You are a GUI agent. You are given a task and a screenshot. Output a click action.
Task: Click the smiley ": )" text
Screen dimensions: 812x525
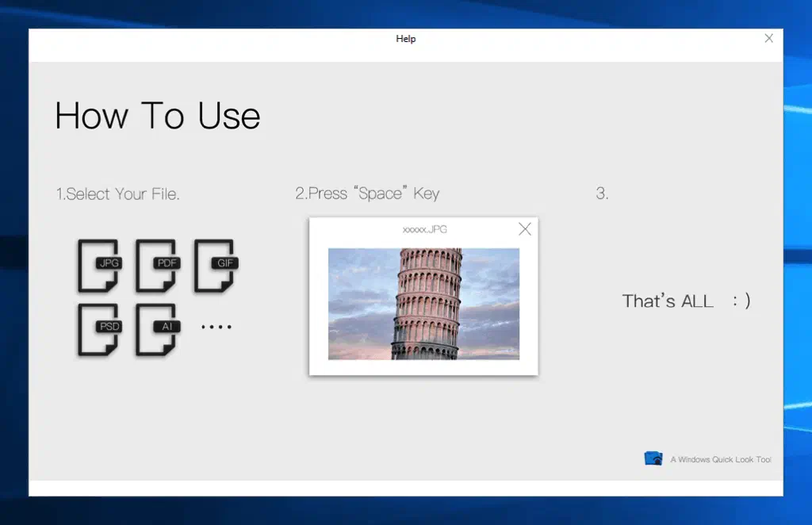(x=741, y=301)
